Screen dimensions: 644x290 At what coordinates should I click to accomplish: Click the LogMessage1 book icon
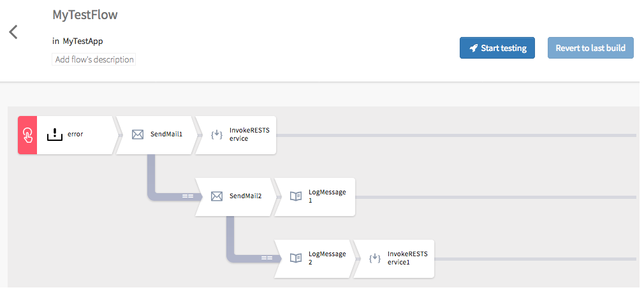point(295,196)
